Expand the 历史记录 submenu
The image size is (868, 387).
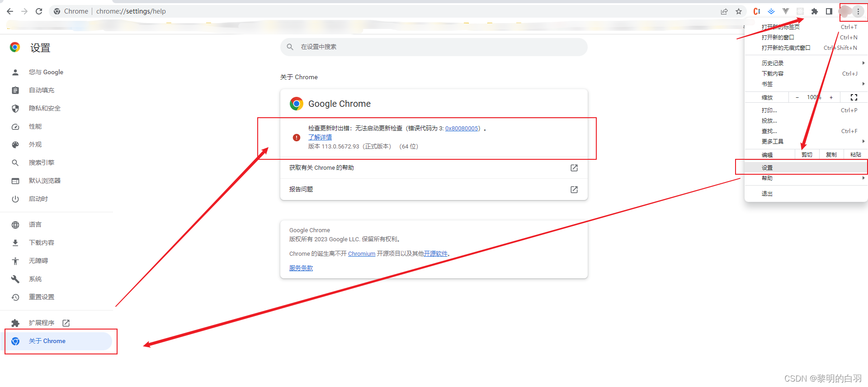coord(806,63)
